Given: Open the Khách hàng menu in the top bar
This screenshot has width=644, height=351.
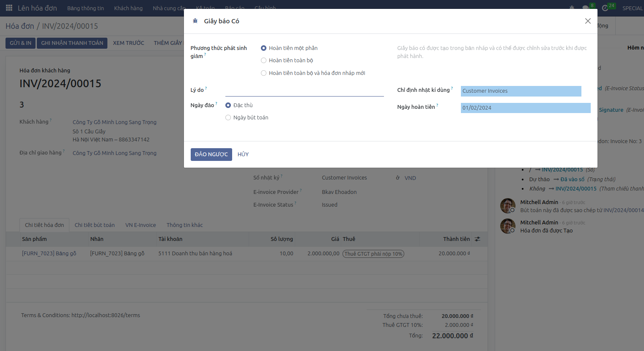Looking at the screenshot, I should click(128, 8).
